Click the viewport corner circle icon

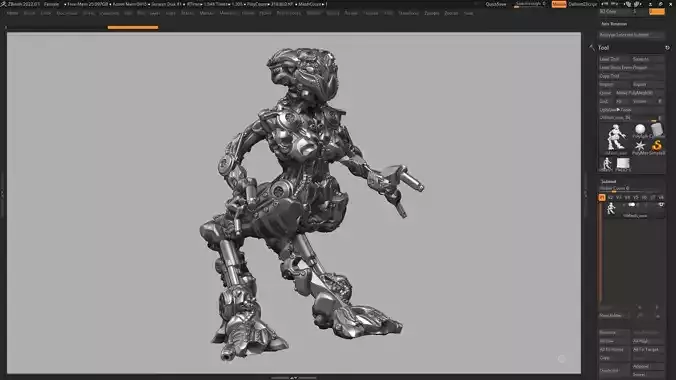[x=561, y=359]
